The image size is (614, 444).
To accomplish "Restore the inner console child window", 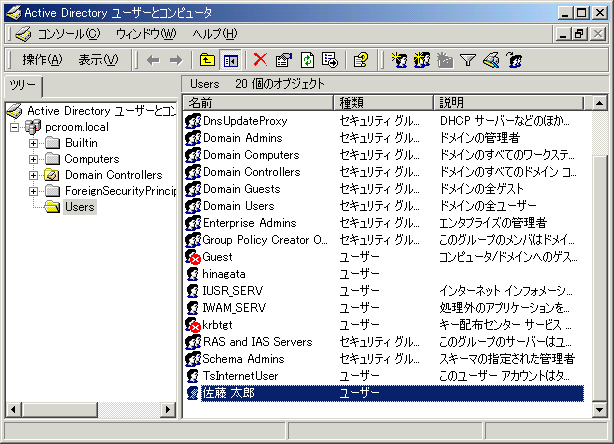I will coord(580,34).
